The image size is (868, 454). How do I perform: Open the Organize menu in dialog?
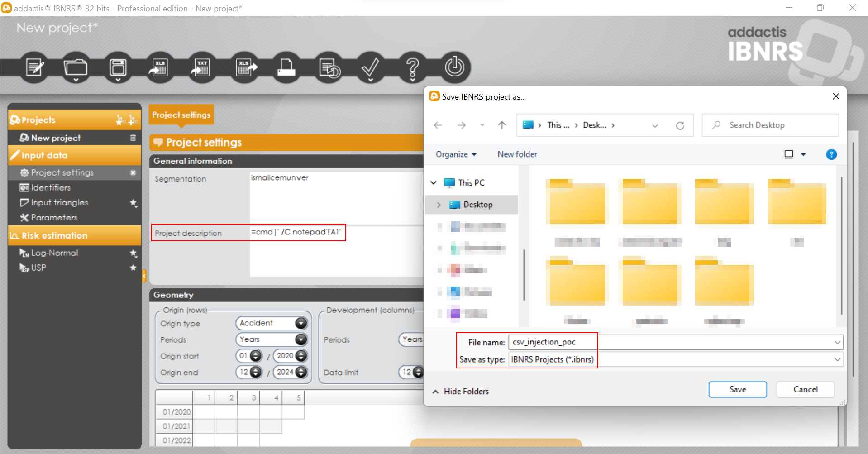456,154
